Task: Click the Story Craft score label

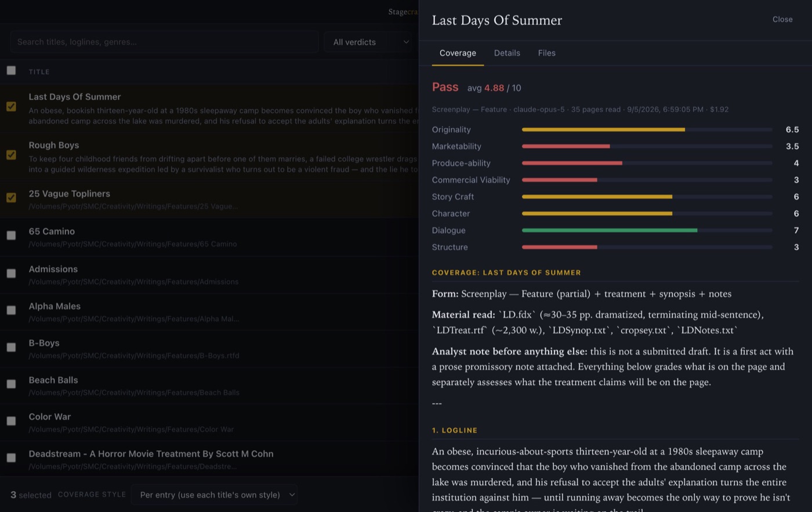Action: pos(453,197)
